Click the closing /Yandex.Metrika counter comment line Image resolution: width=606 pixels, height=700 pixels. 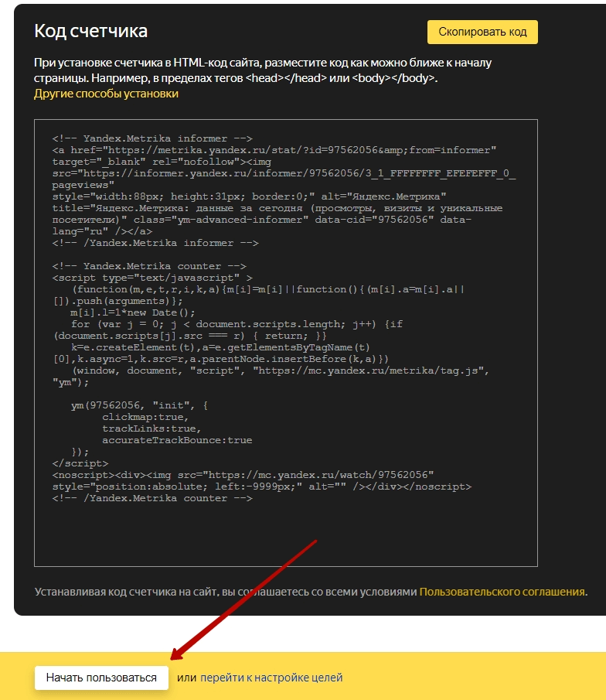point(152,498)
